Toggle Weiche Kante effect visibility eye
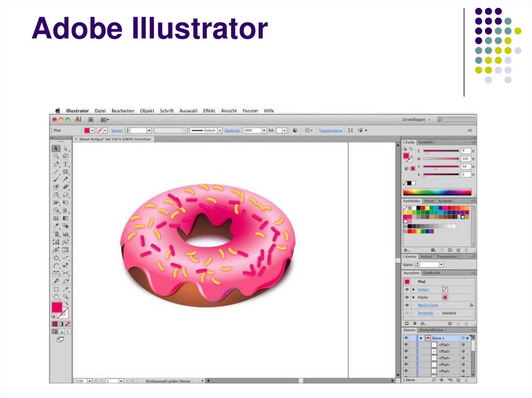Image resolution: width=532 pixels, height=398 pixels. coord(407,305)
